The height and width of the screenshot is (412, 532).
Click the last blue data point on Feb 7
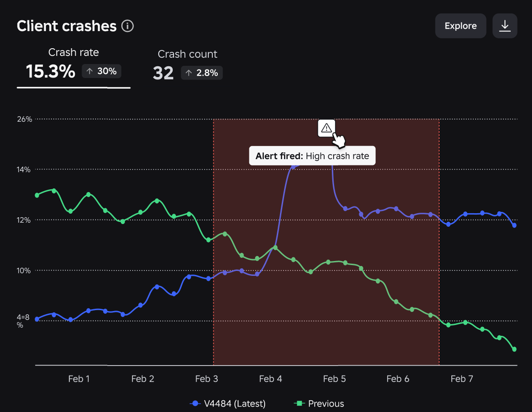click(514, 225)
